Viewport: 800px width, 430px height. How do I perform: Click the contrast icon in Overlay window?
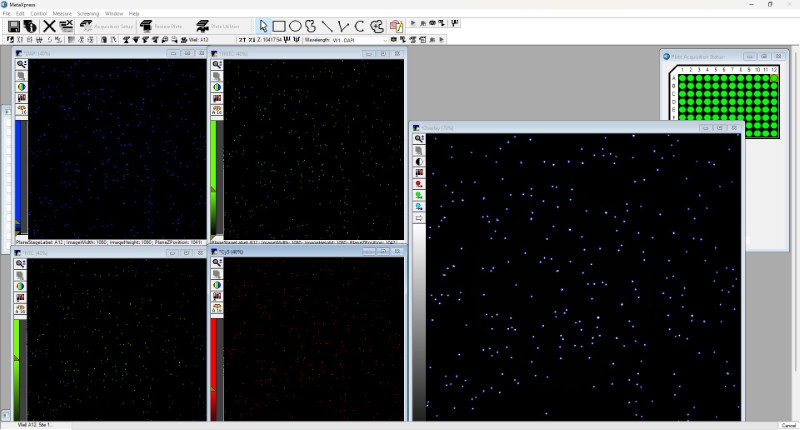[419, 161]
